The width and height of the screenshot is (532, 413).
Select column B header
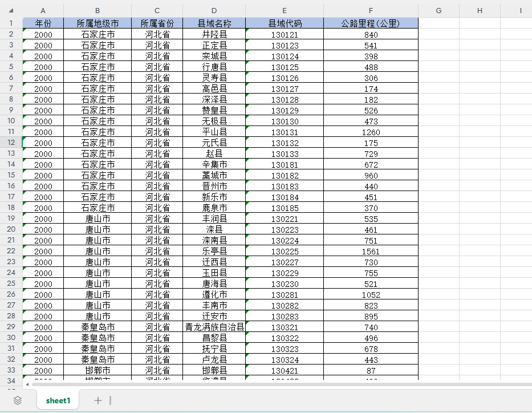[x=98, y=10]
